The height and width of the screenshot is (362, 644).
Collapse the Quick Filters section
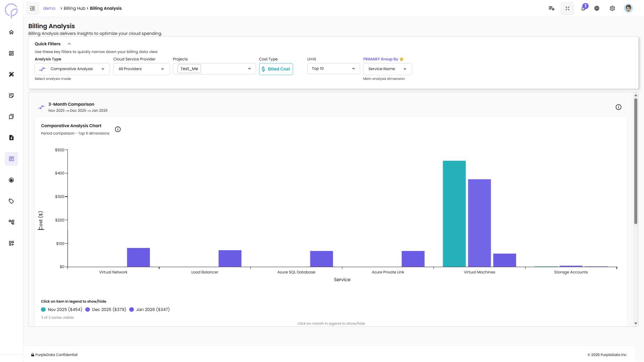(x=69, y=44)
